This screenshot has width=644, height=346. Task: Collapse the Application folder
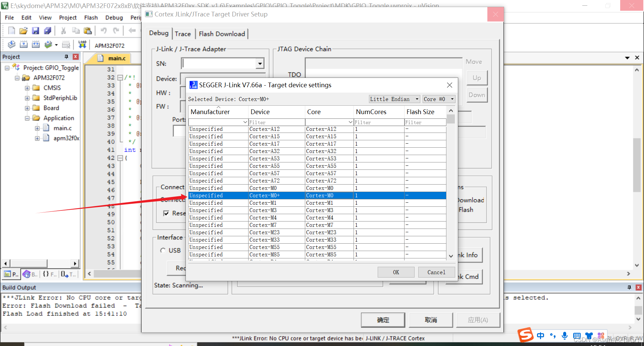pos(27,118)
